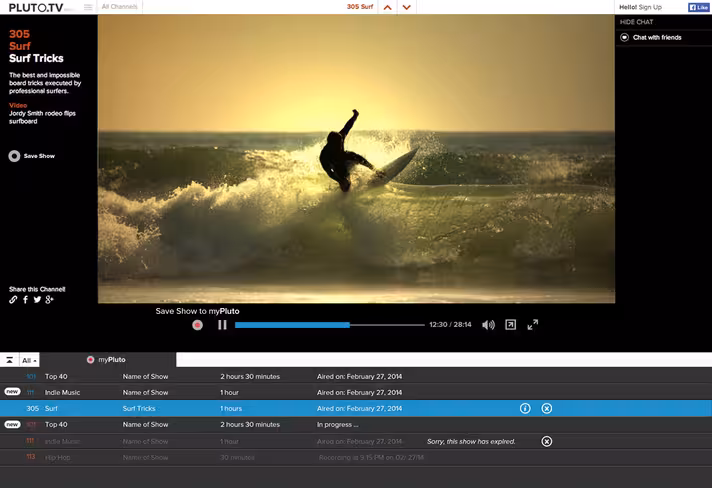Switch to the myPluto tab
Viewport: 712px width, 488px height.
point(107,360)
